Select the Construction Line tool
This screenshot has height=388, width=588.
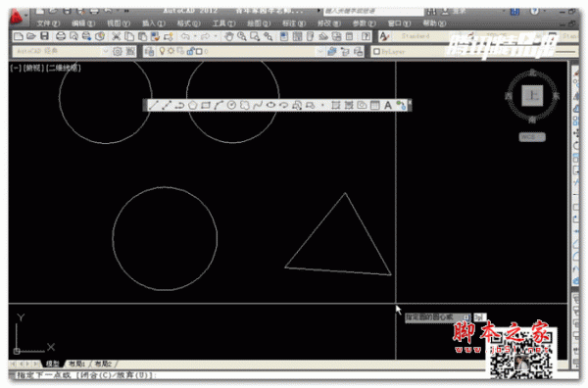click(x=167, y=106)
